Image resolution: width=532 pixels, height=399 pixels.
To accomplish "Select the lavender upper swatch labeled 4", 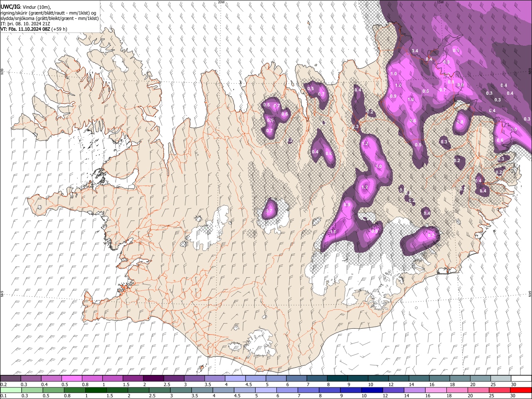I will [x=235, y=378].
